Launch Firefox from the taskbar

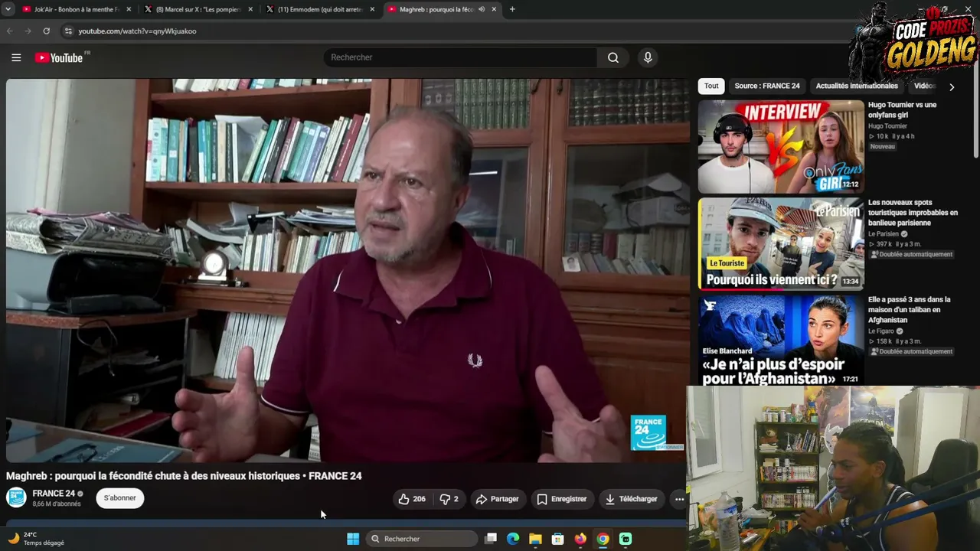[580, 539]
